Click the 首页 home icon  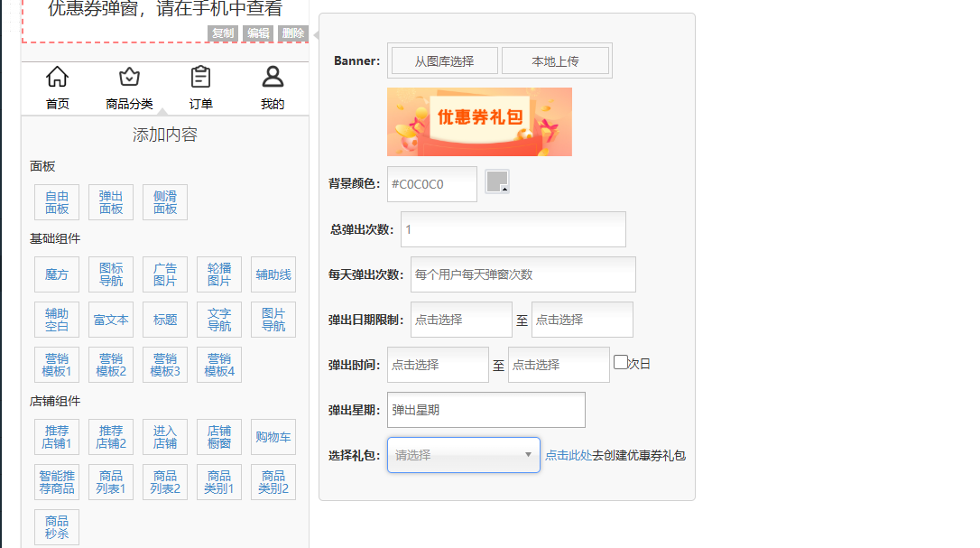point(57,78)
